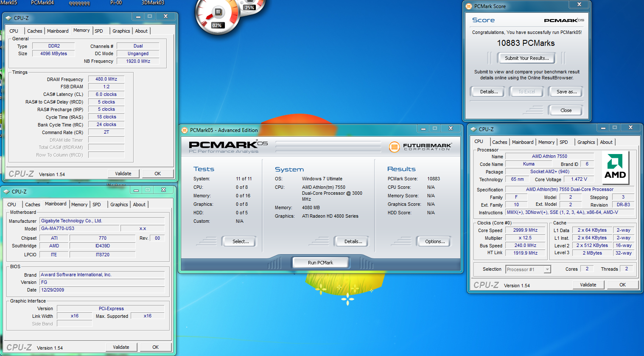Screen dimensions: 644x356
Task: Click the GA-MA770-US3 model field
Action: tap(79, 228)
